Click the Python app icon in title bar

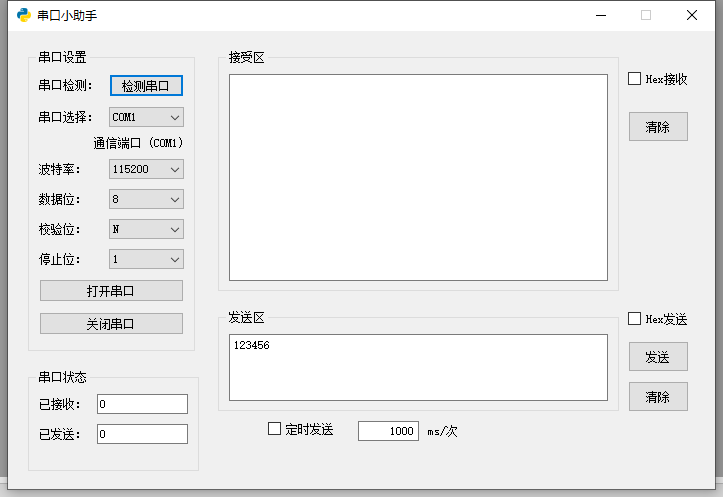[24, 15]
